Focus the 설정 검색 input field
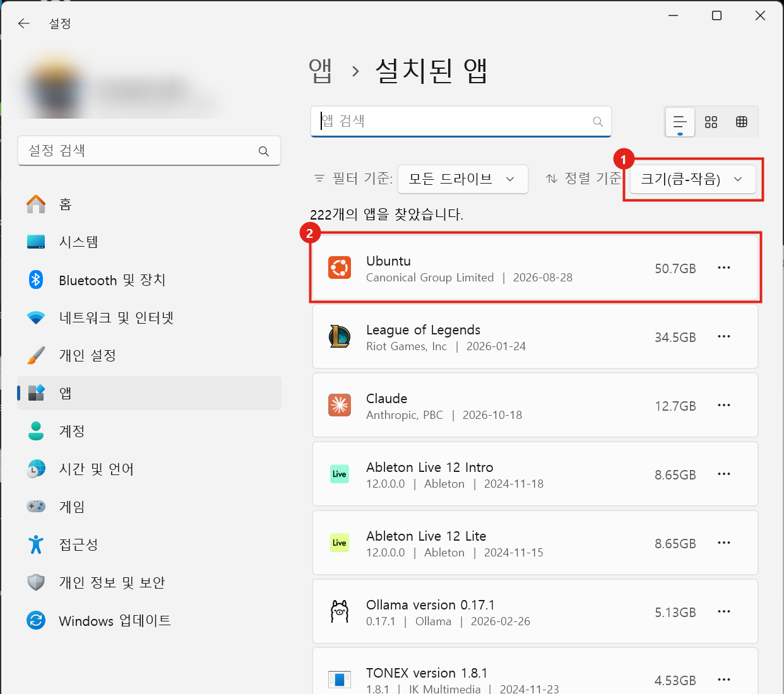This screenshot has height=694, width=784. click(149, 151)
